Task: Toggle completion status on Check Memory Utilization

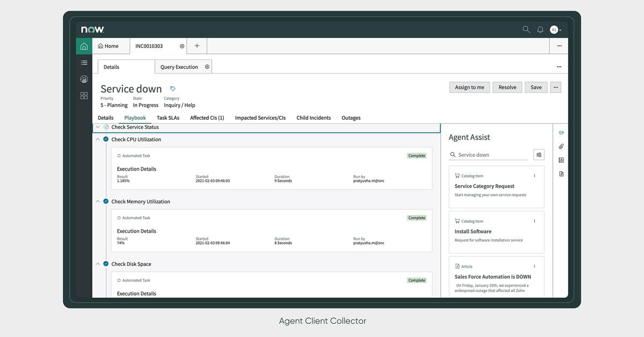Action: pyautogui.click(x=105, y=201)
